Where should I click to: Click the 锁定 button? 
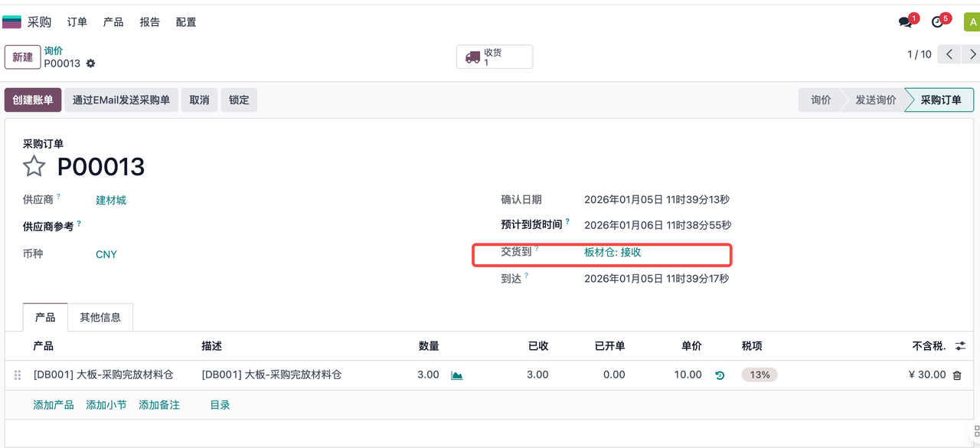tap(239, 100)
